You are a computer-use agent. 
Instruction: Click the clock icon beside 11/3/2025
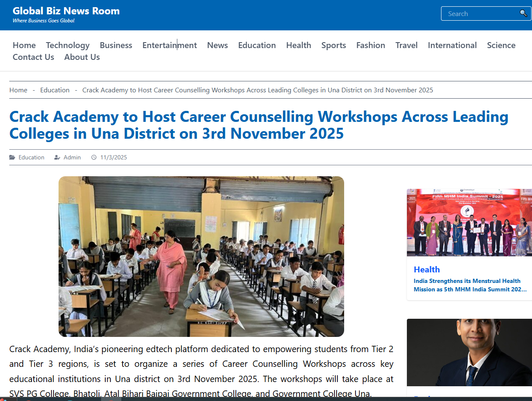[x=94, y=157]
